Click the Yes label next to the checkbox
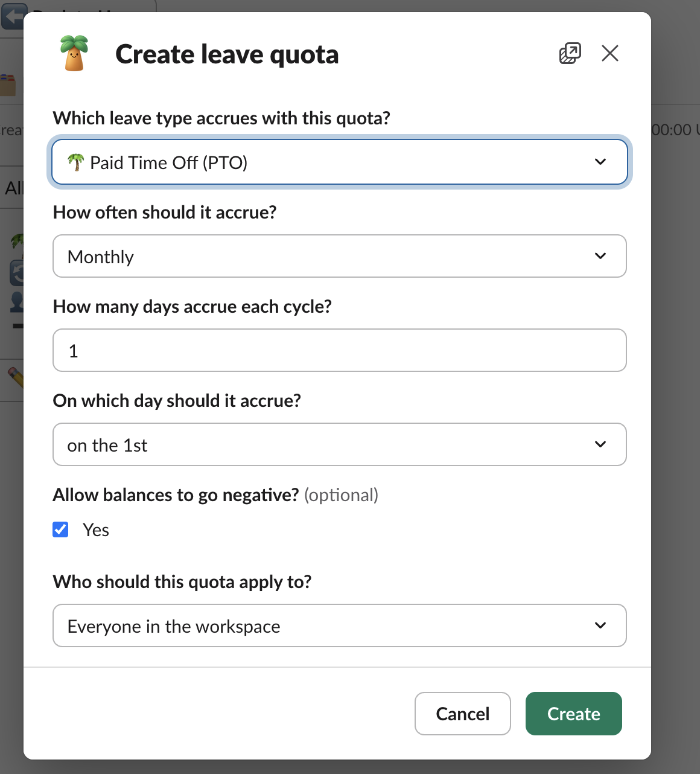The width and height of the screenshot is (700, 774). 95,529
